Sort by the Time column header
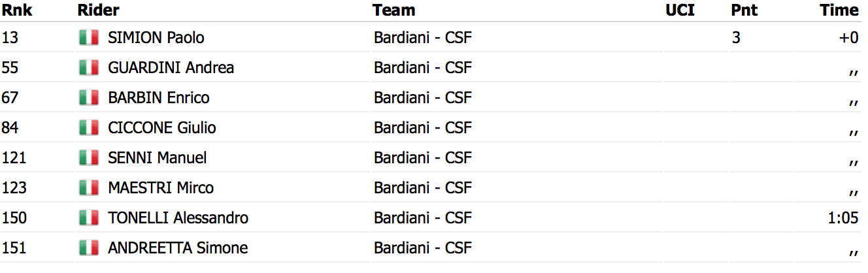Viewport: 868px width, 273px height. click(x=840, y=10)
